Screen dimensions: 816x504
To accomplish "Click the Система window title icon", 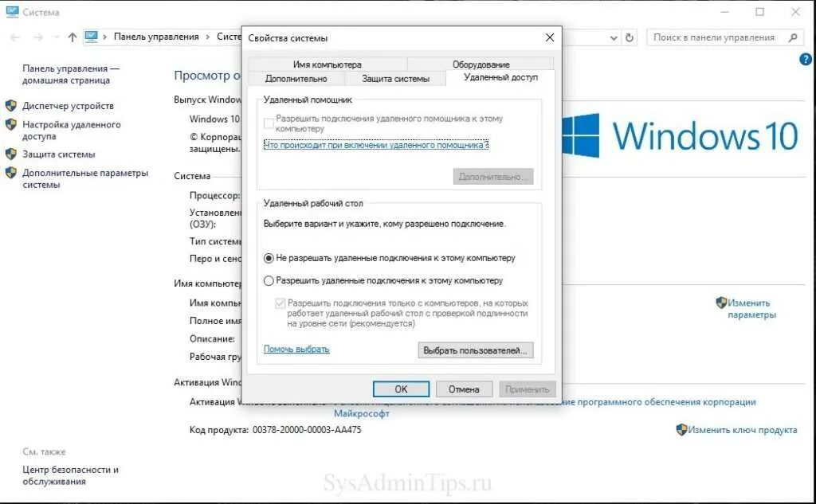I will (13, 11).
